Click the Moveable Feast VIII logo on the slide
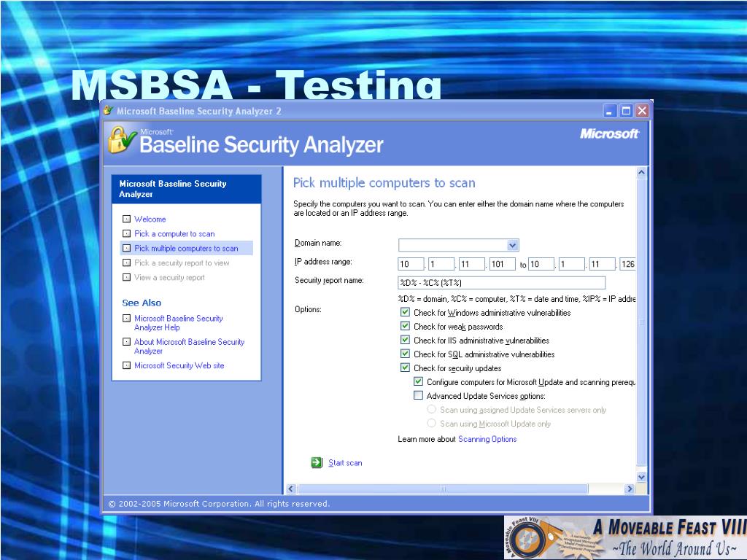The height and width of the screenshot is (560, 747). 625,537
